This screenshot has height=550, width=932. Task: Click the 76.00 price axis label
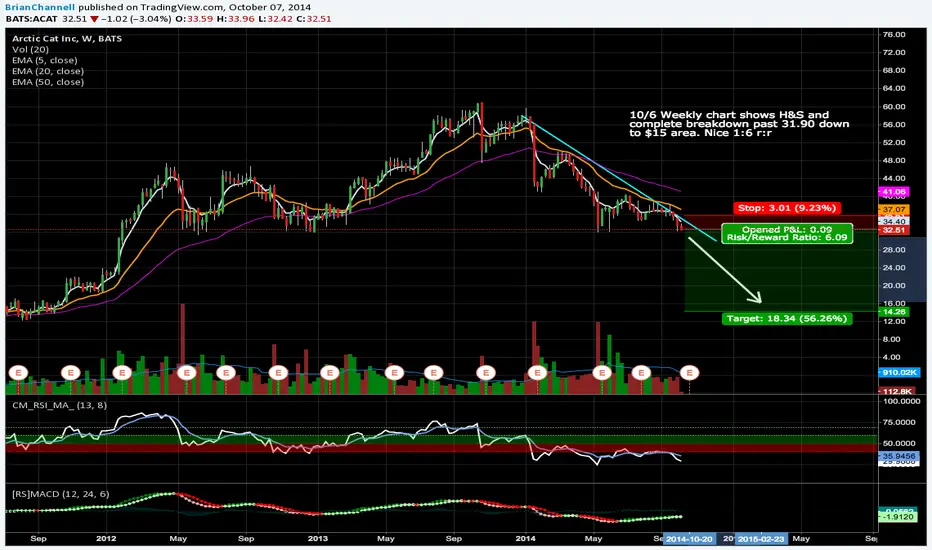click(x=894, y=34)
